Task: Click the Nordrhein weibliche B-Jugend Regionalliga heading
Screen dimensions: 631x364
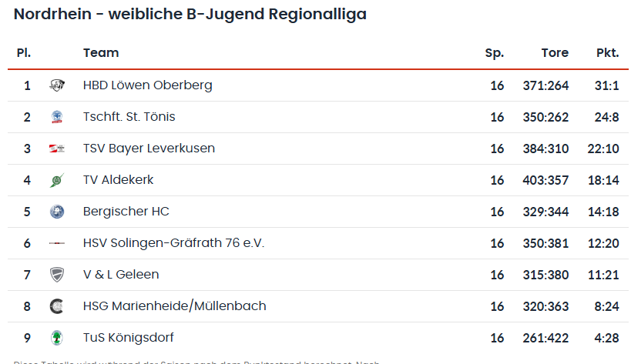Action: [190, 14]
